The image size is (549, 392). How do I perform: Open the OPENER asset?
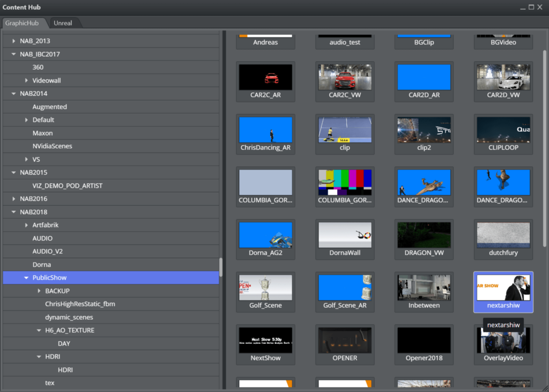(x=345, y=344)
